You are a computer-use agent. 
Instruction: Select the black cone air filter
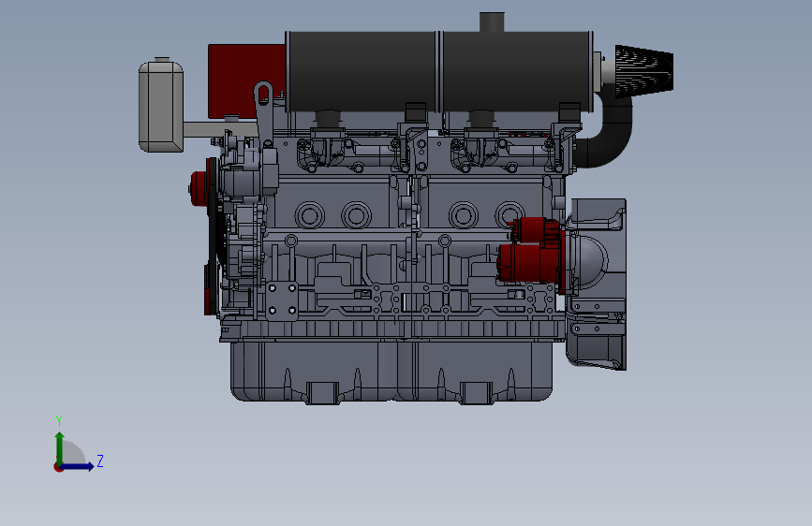coord(644,71)
